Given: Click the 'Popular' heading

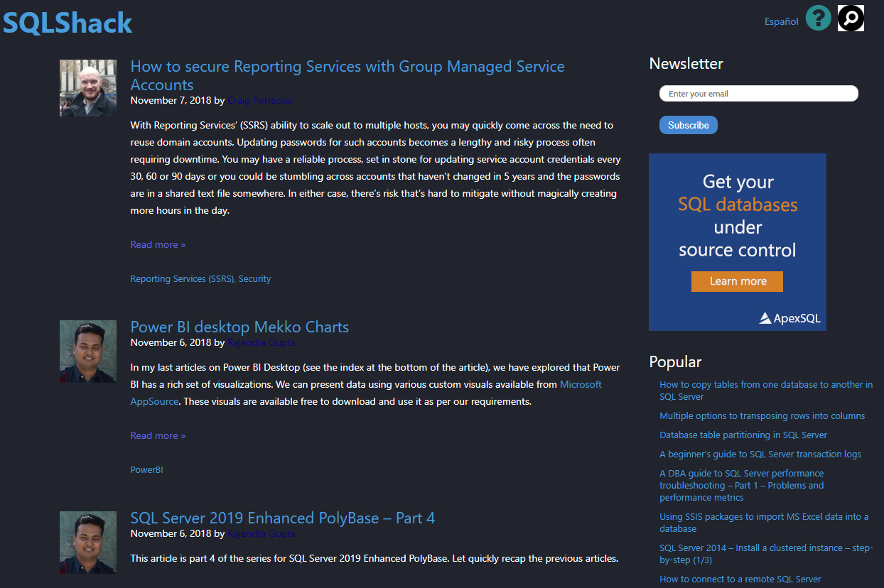Looking at the screenshot, I should point(675,362).
